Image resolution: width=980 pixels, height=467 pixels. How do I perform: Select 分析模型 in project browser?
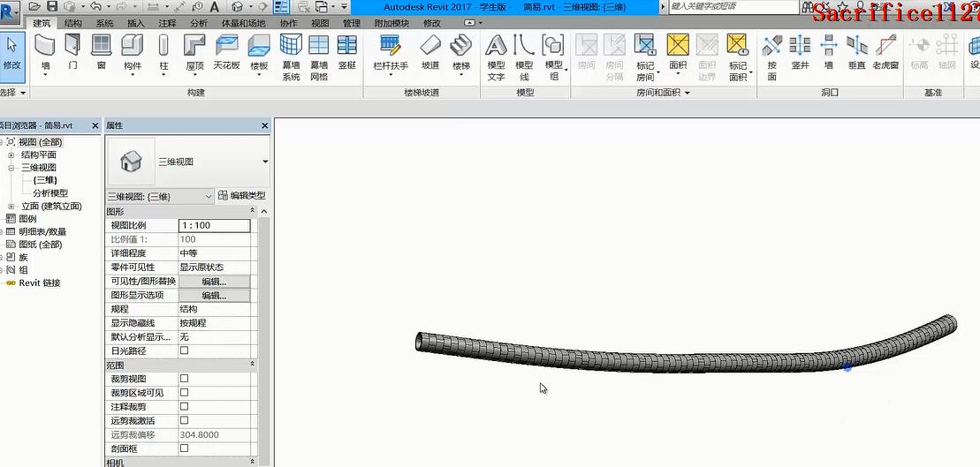50,193
